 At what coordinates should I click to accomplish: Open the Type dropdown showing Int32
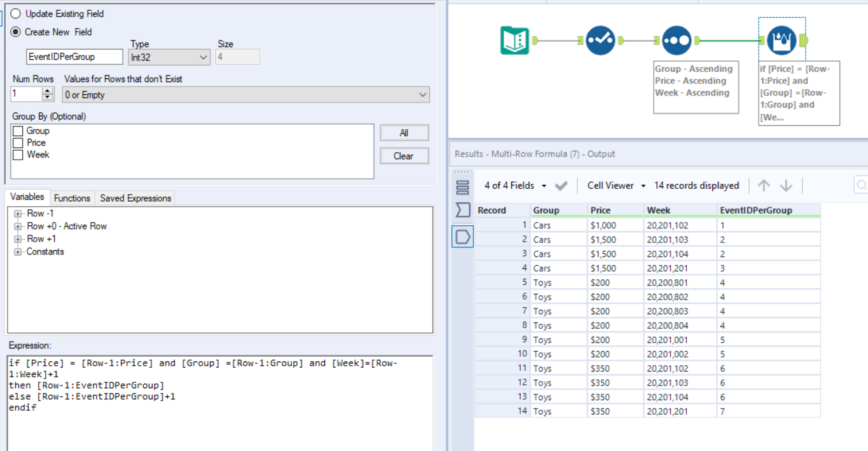point(169,57)
